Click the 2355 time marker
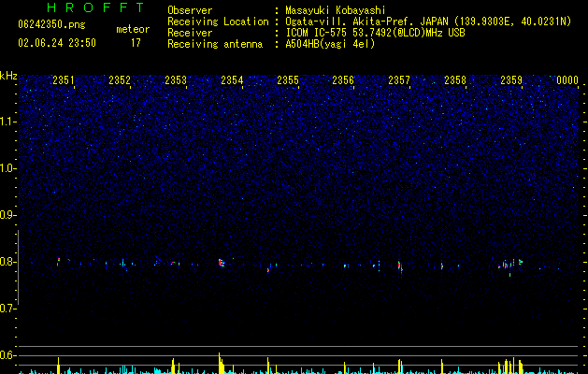The image size is (588, 374). (x=288, y=80)
